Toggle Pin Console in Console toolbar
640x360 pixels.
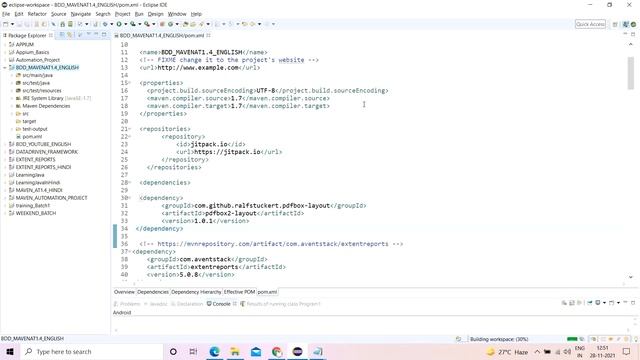coord(590,303)
